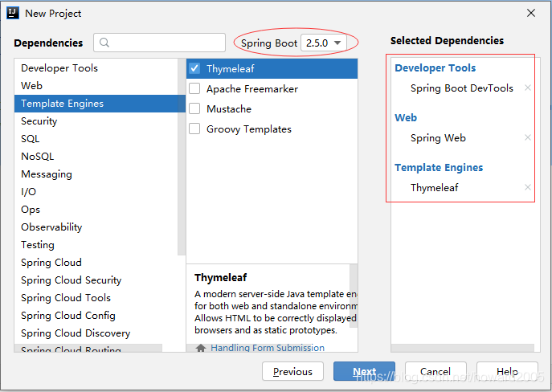The image size is (552, 392).
Task: Click the IntelliJ IDEA logo icon in title bar
Action: tap(13, 13)
